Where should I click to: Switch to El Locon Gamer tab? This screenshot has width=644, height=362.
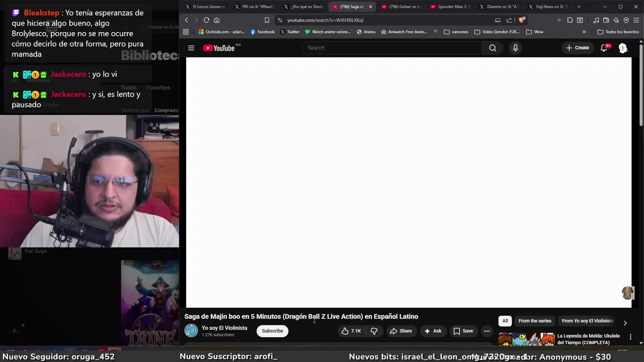[205, 7]
